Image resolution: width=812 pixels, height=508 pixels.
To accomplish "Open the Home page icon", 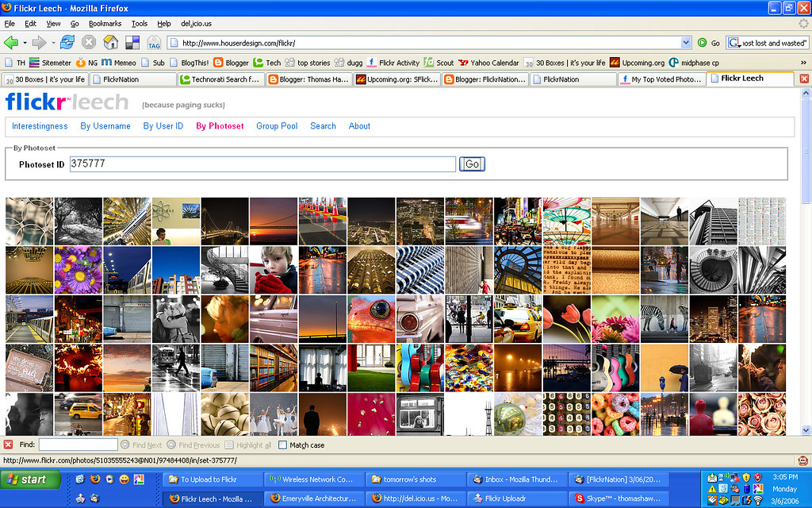I will [111, 43].
